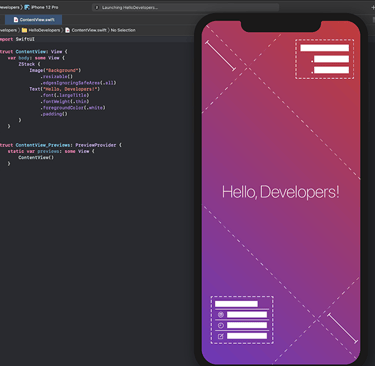Open the No Selection jump bar menu

coord(123,30)
